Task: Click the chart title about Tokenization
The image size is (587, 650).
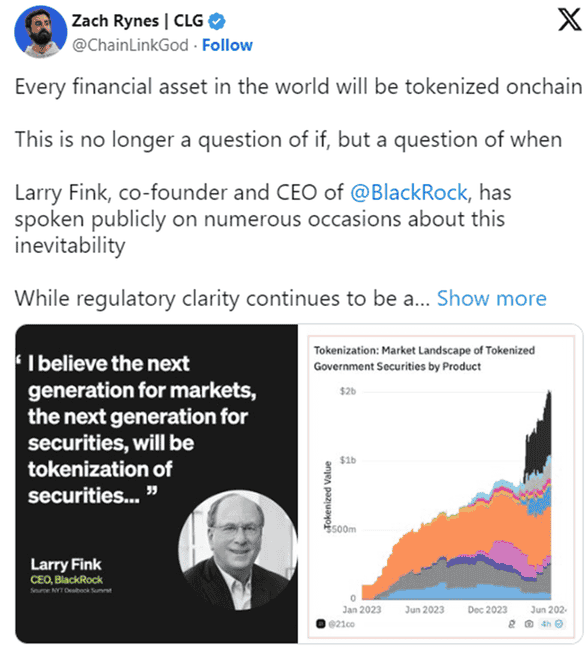Action: point(424,358)
